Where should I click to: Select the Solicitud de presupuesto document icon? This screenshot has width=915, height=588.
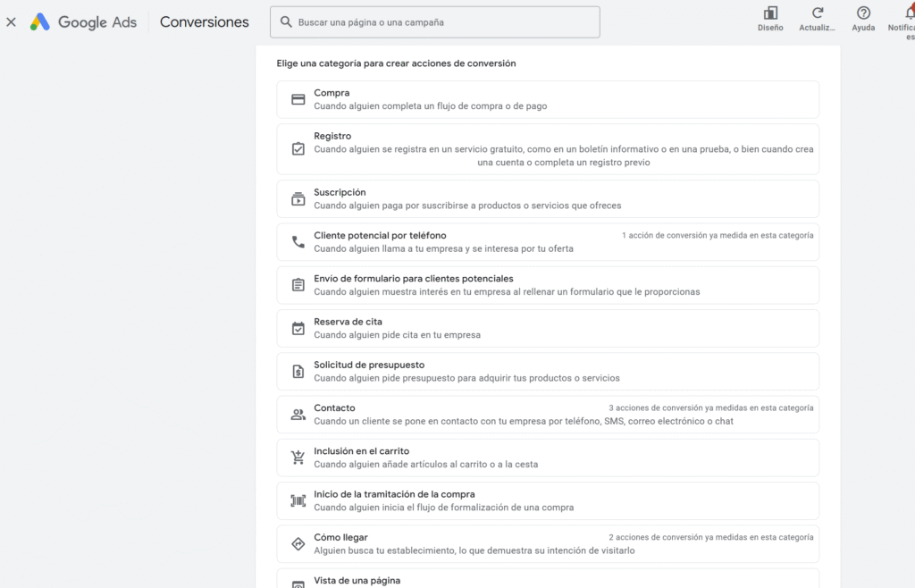298,372
